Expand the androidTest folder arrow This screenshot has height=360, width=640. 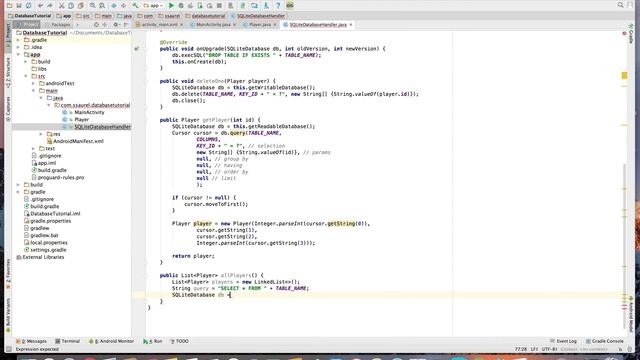[33, 83]
